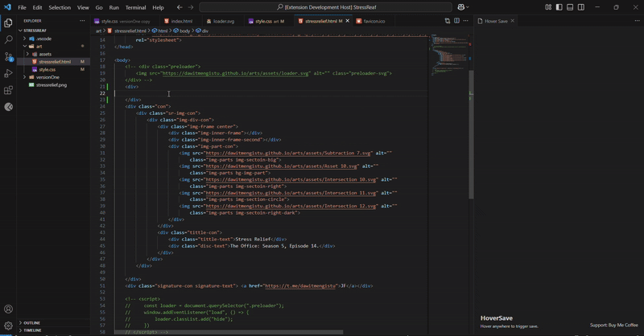Open editor More Actions ellipsis menu
644x336 pixels.
[466, 21]
